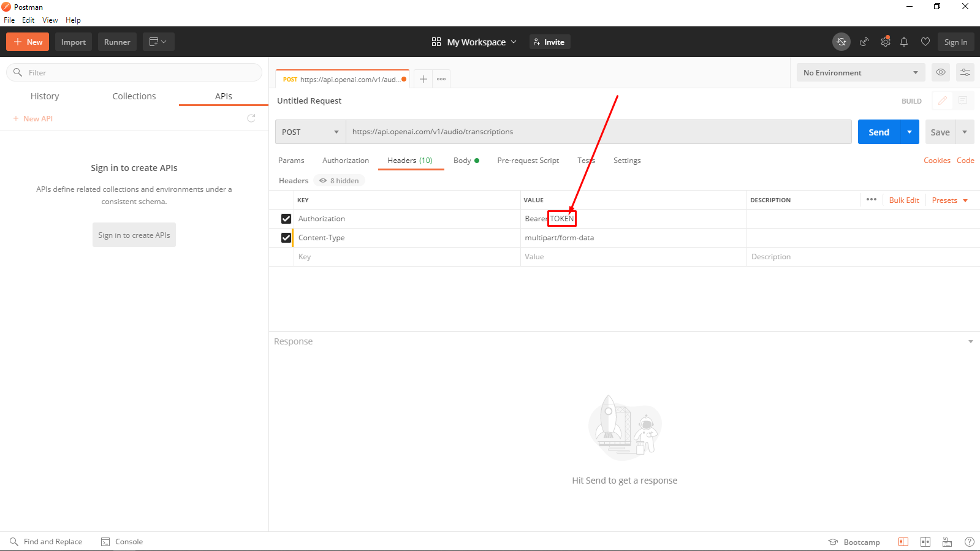Open the Help menu
This screenshot has width=980, height=551.
pyautogui.click(x=73, y=20)
